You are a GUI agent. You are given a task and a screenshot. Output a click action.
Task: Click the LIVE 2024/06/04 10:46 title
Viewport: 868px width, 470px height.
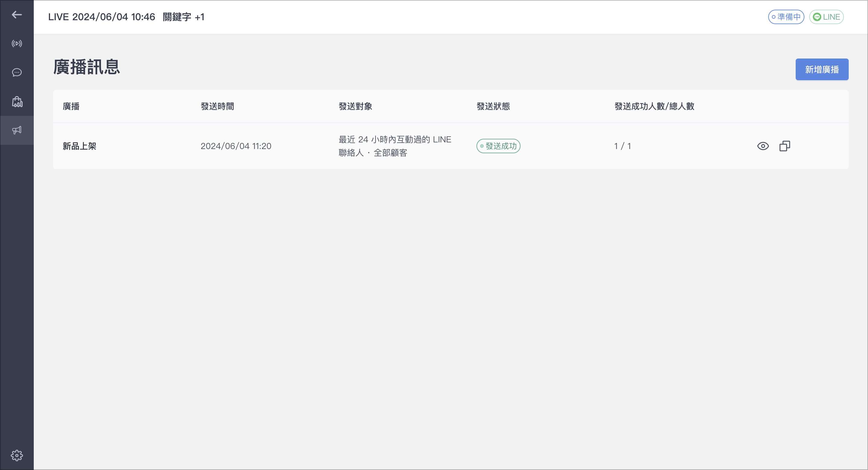102,17
